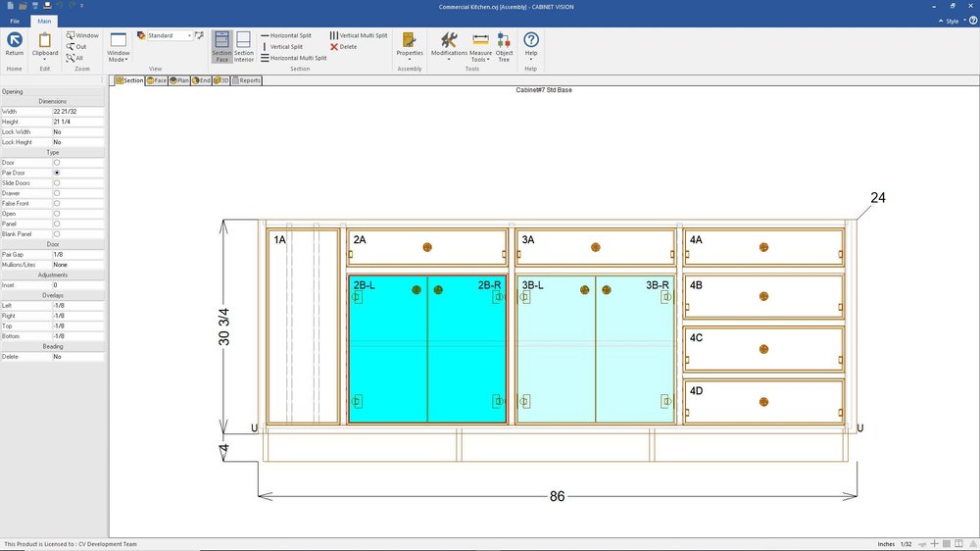The width and height of the screenshot is (980, 551).
Task: Select the Section Face view
Action: point(221,47)
